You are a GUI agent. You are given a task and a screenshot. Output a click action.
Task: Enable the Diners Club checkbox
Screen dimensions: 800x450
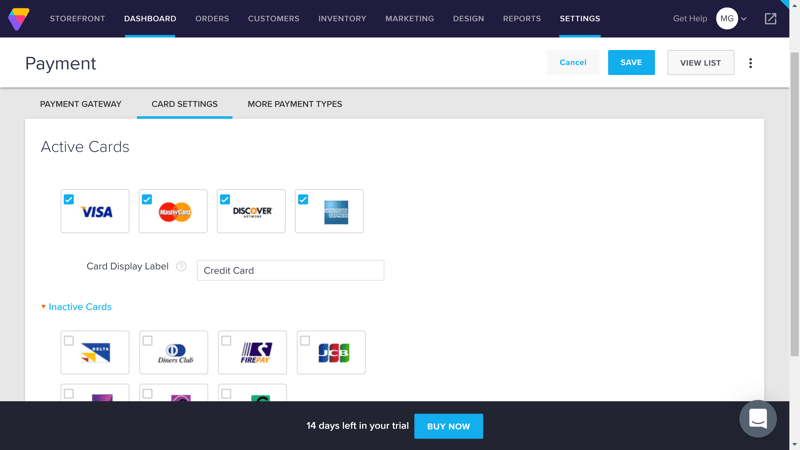pyautogui.click(x=147, y=340)
